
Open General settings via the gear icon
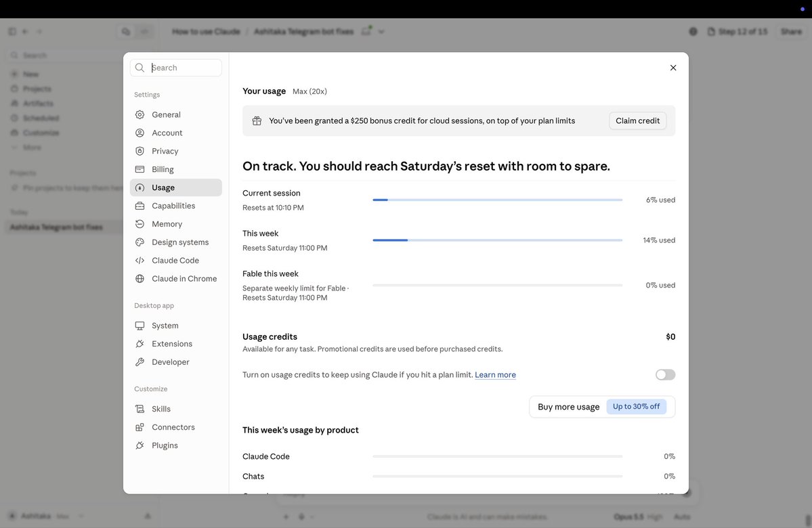click(x=140, y=114)
